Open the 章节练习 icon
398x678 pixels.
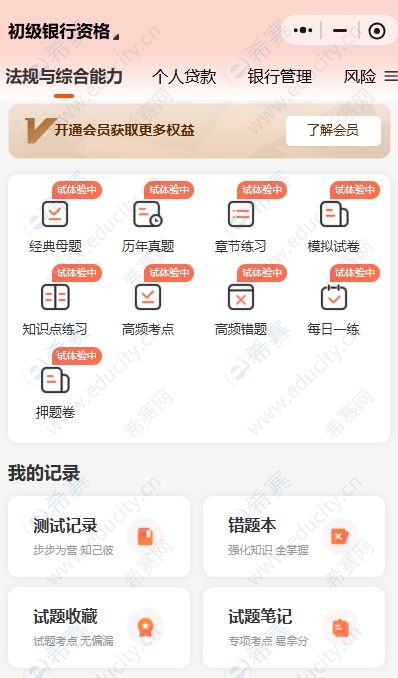tap(241, 214)
